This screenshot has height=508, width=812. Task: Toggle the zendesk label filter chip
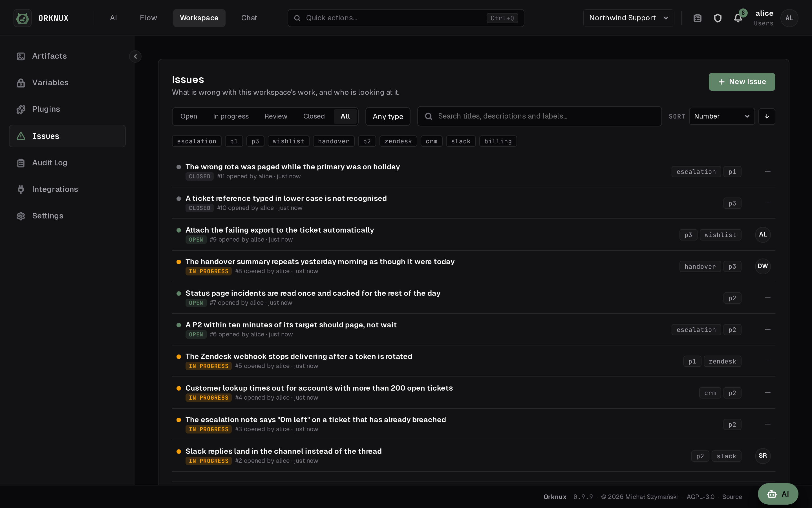[x=398, y=141]
